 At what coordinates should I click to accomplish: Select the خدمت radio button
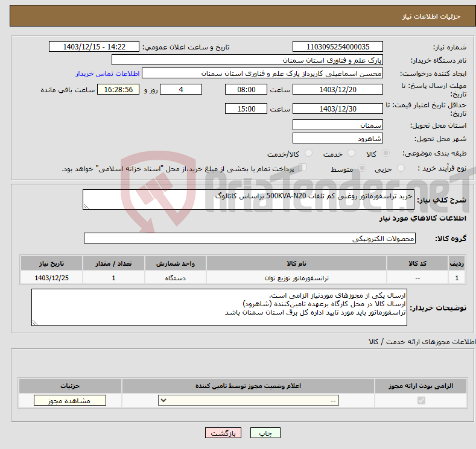tap(351, 153)
